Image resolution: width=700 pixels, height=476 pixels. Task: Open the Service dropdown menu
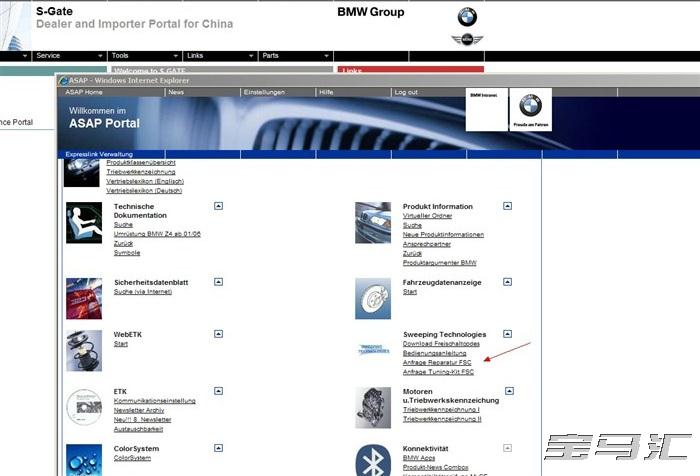pos(69,56)
